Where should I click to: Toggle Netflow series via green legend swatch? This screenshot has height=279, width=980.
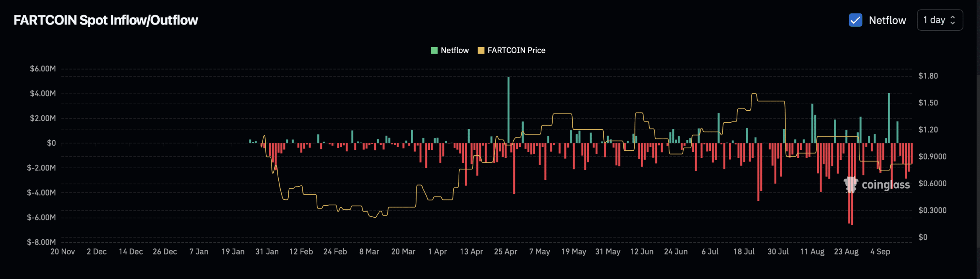pyautogui.click(x=434, y=50)
